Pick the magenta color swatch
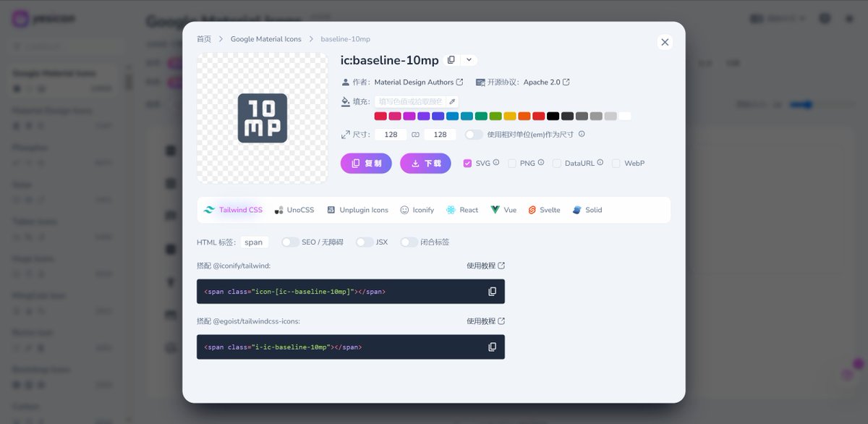Viewport: 868px width, 424px height. tap(409, 116)
